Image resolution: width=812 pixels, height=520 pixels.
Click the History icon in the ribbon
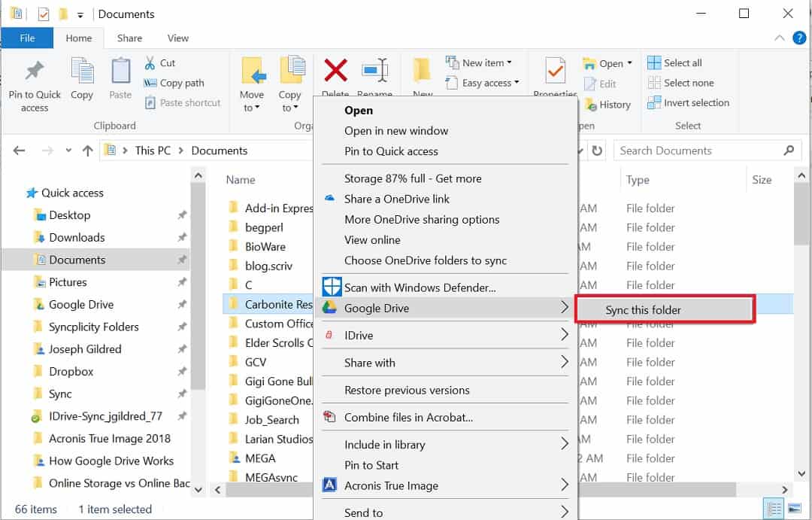(608, 105)
